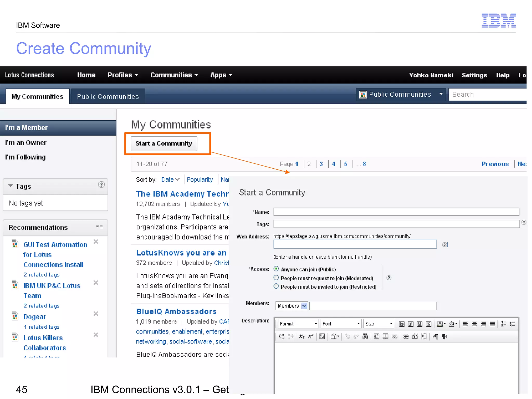Go to Home in navigation bar
This screenshot has height=399, width=532.
tap(86, 75)
